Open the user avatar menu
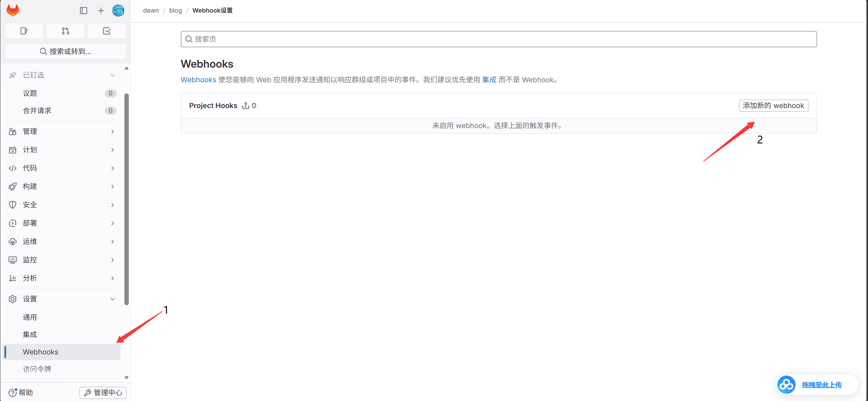This screenshot has height=401, width=868. (x=118, y=11)
